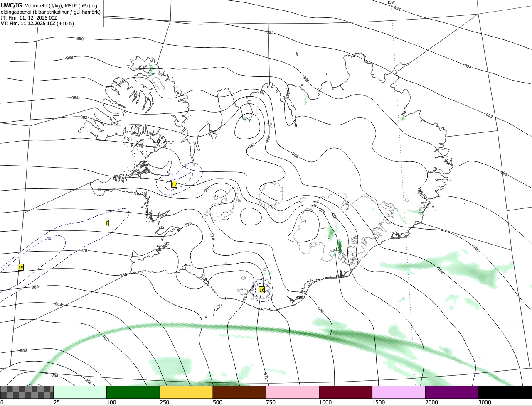Click the legend tick value 1500
Viewport: 532px width, 406px height.
point(378,402)
